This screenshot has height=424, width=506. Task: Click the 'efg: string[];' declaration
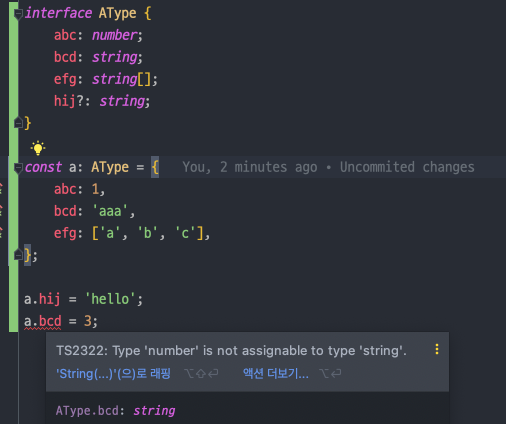106,79
